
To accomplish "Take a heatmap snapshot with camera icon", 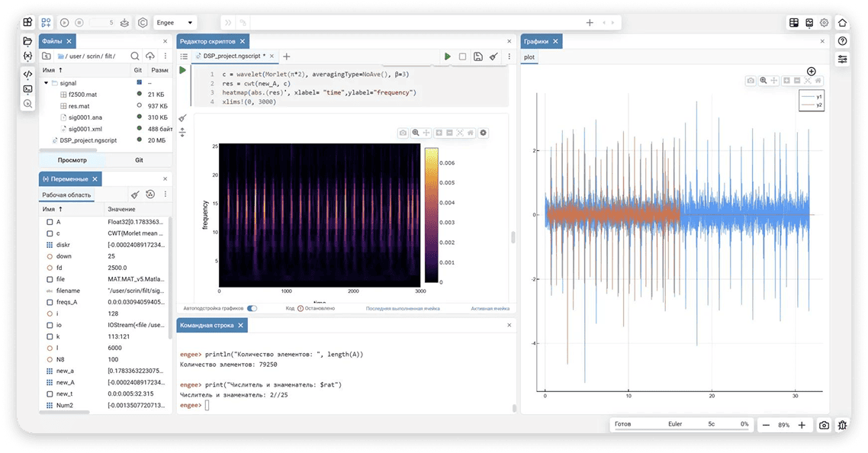I will click(403, 133).
